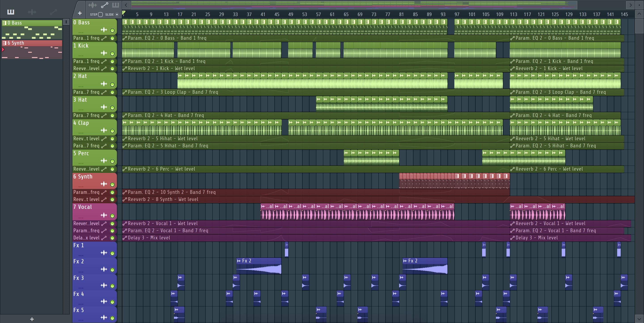Image resolution: width=644 pixels, height=323 pixels.
Task: Click the Fx 4 track waveform icon
Action: [x=104, y=301]
